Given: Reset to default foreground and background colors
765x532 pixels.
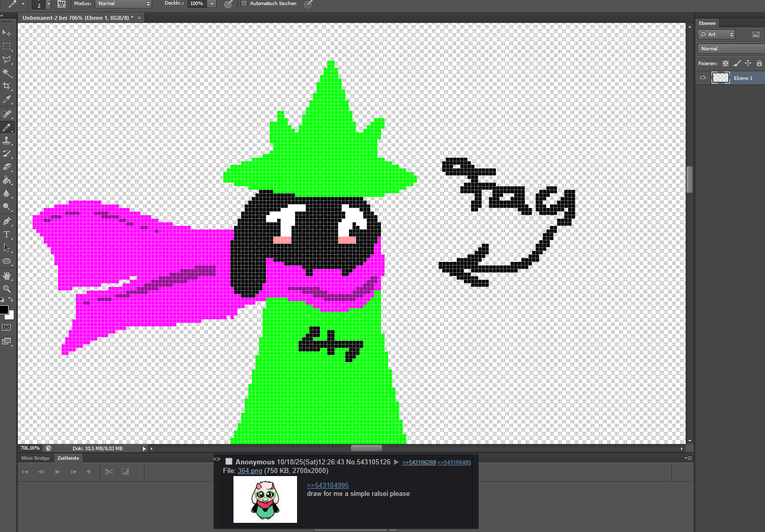Looking at the screenshot, I should click(x=2, y=300).
